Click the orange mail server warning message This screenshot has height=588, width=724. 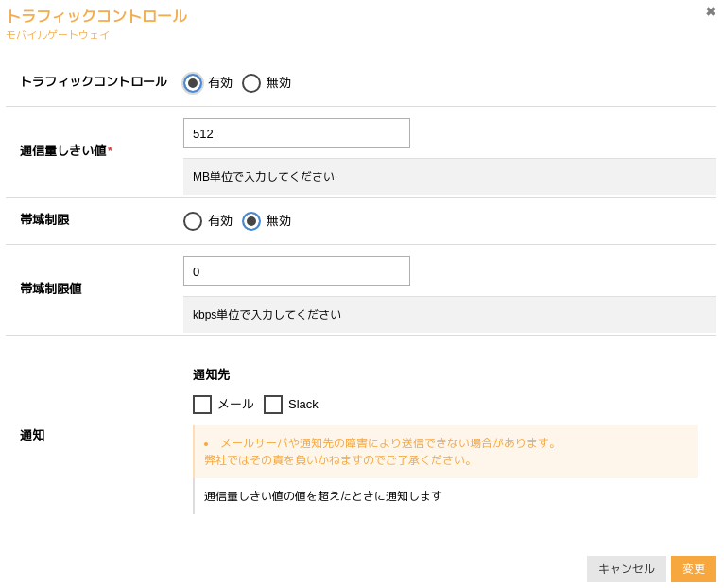[x=380, y=452]
